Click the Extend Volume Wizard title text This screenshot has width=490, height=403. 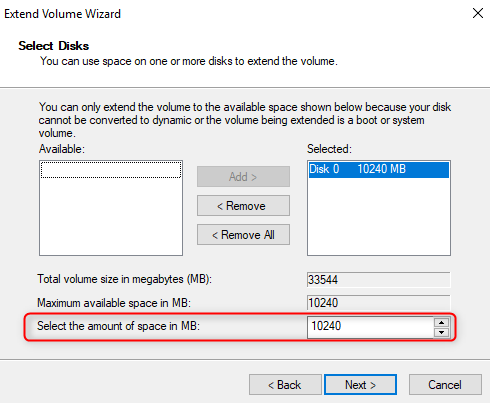62,14
